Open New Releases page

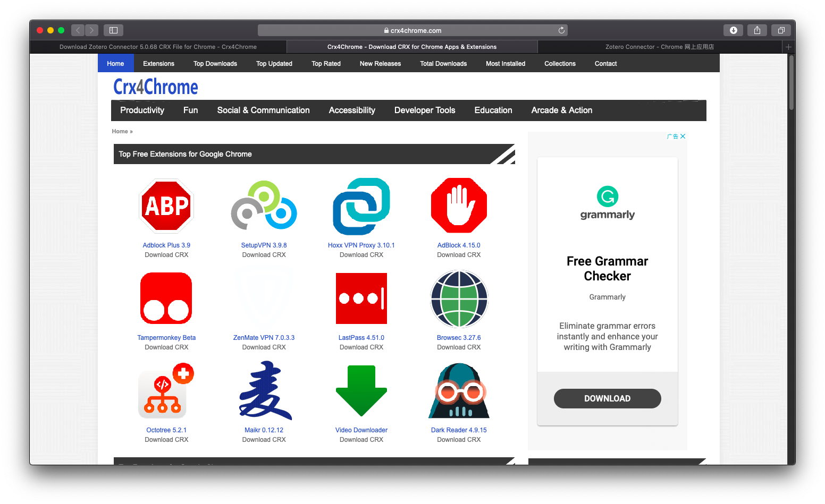(380, 63)
